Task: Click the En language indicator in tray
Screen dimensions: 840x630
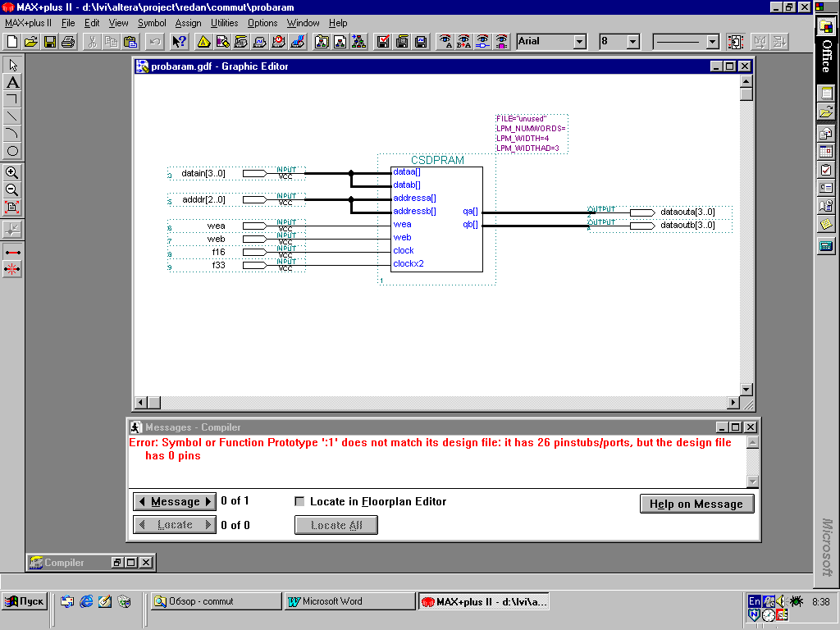Action: tap(755, 601)
